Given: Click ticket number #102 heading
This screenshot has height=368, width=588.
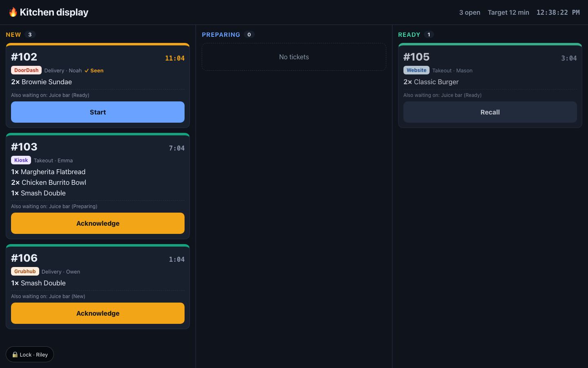Looking at the screenshot, I should (24, 57).
